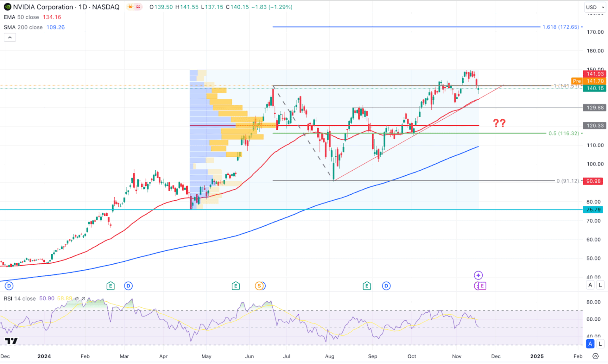Open the earnings marker in late May

pyautogui.click(x=236, y=286)
